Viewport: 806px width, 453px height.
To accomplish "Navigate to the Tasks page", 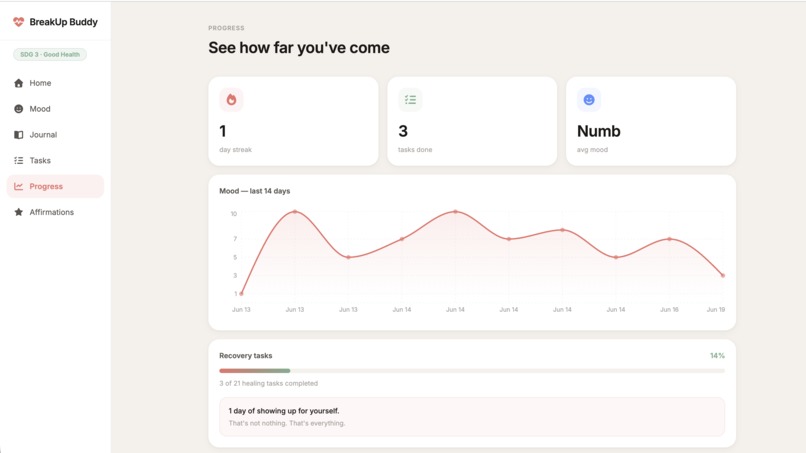I will (x=55, y=160).
